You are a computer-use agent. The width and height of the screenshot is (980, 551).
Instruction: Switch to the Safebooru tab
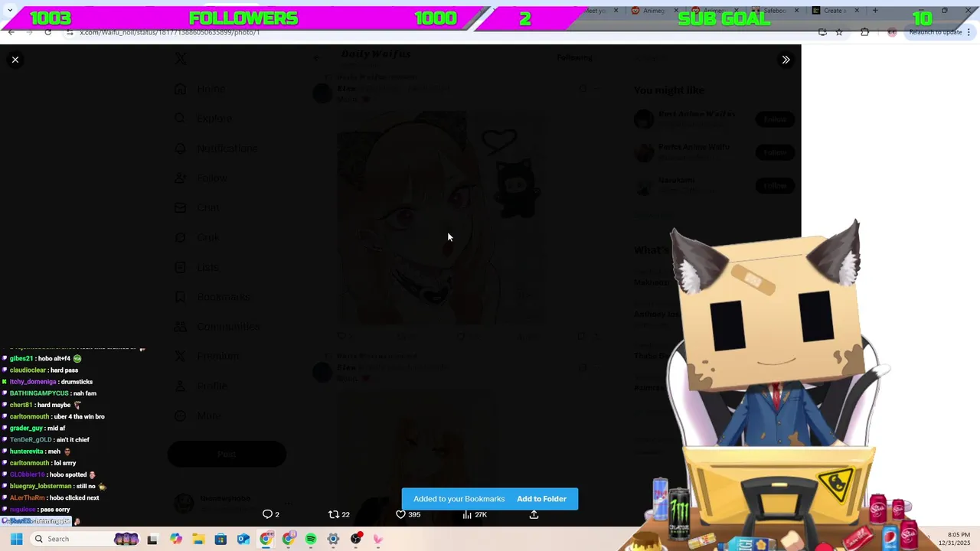[x=775, y=11]
